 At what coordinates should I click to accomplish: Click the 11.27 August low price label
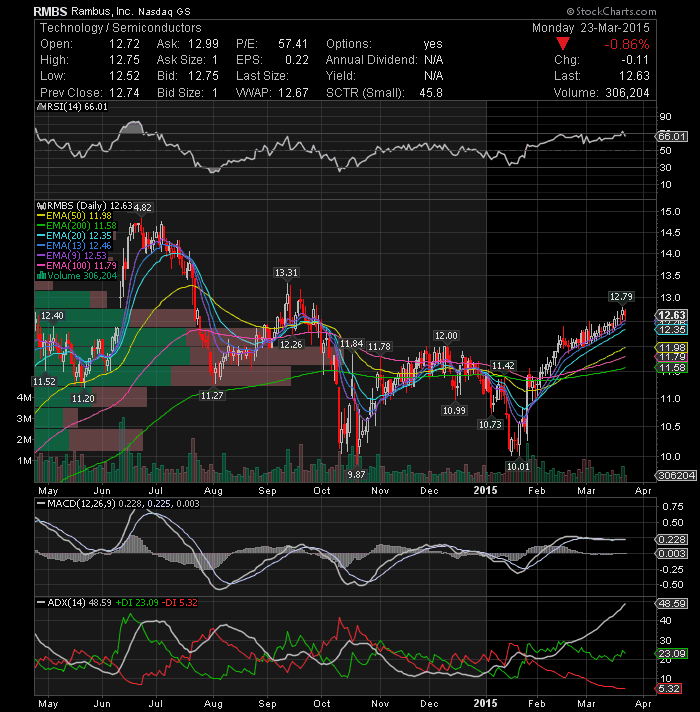pos(212,396)
